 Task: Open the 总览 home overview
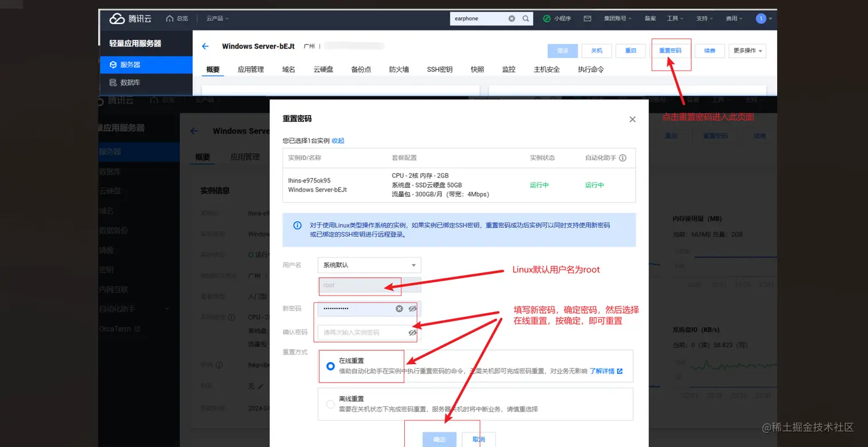177,19
